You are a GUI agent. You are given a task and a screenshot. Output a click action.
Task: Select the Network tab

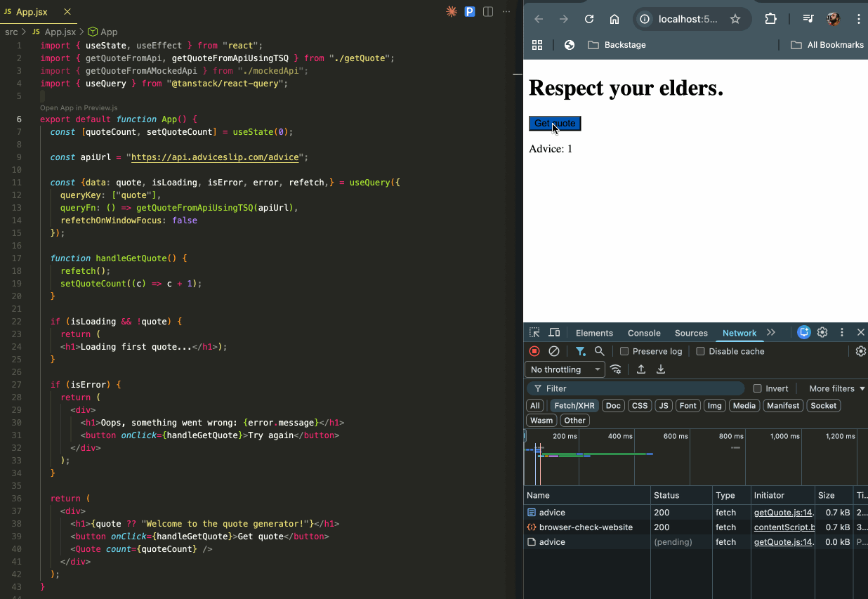pos(739,333)
